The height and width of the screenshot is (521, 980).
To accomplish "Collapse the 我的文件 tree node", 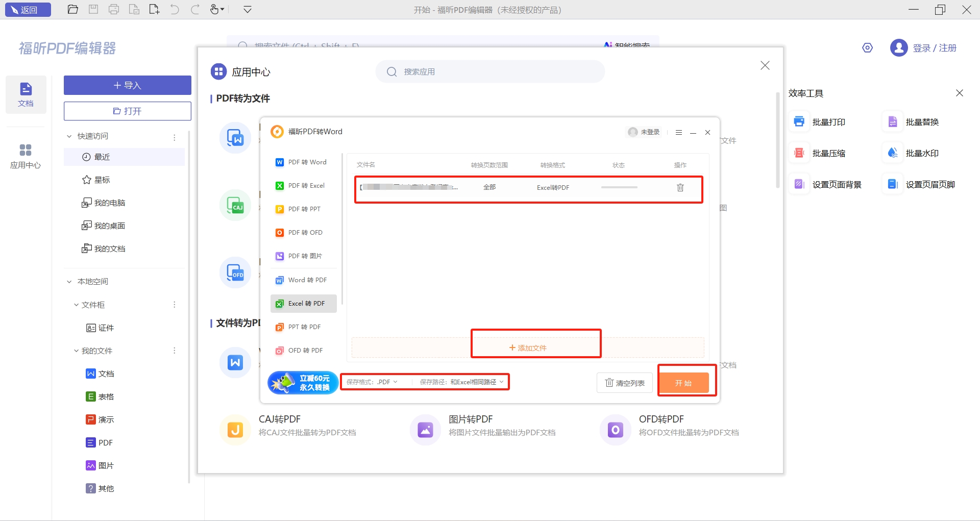I will click(x=77, y=351).
